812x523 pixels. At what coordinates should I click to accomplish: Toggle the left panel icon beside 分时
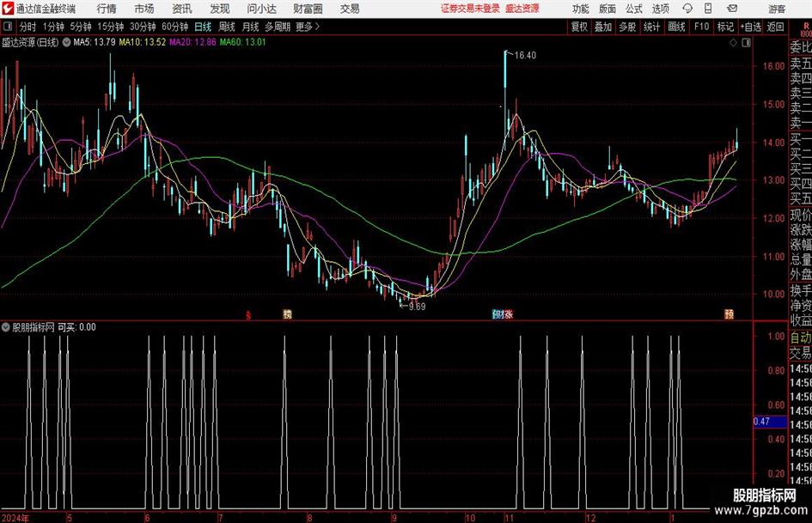tap(8, 27)
